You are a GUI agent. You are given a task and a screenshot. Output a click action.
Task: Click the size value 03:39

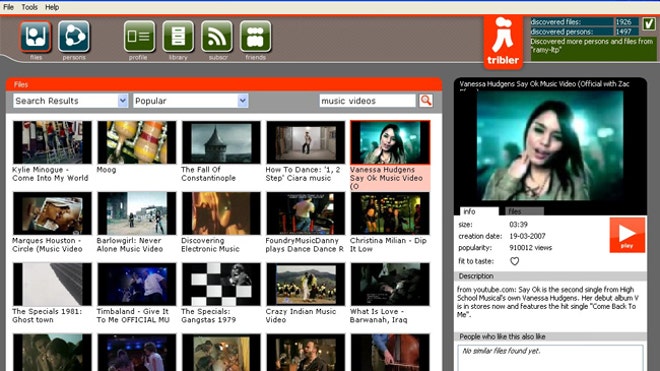(x=518, y=224)
